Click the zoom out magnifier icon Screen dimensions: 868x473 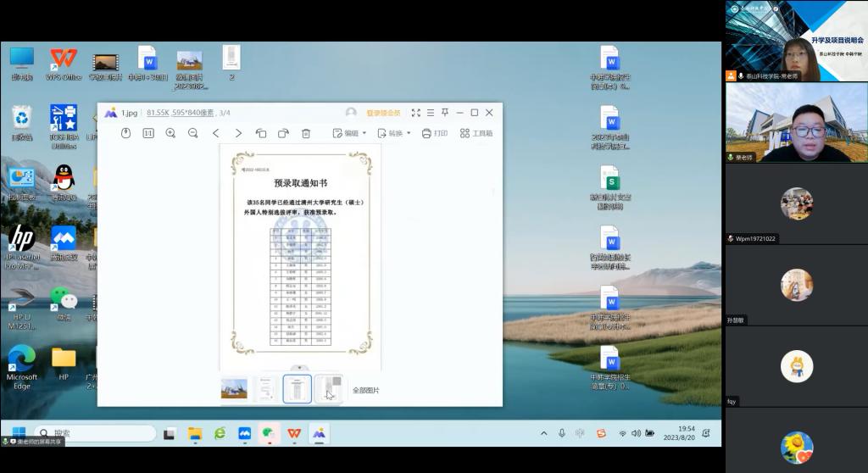[193, 133]
